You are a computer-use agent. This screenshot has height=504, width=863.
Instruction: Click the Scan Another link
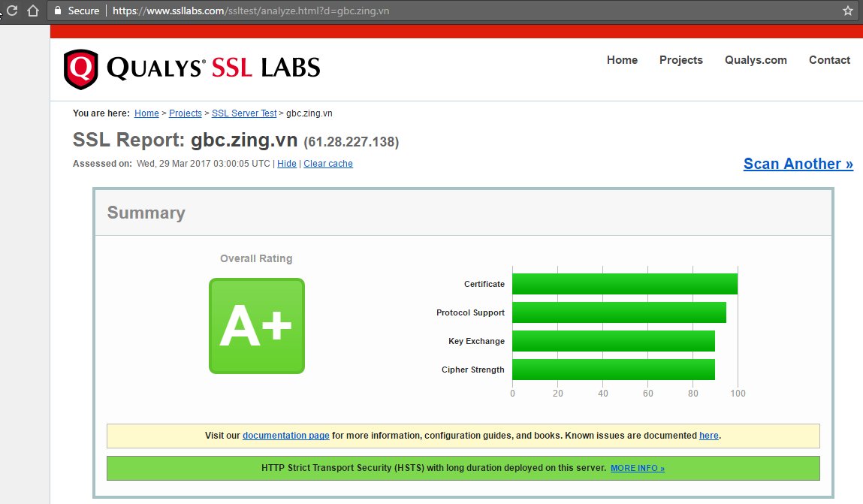click(798, 164)
